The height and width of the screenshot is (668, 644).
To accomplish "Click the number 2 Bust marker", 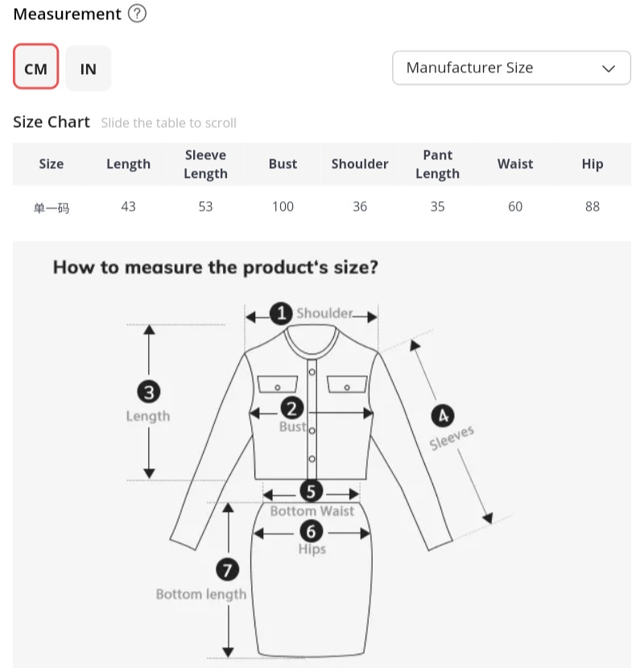I will pyautogui.click(x=291, y=408).
